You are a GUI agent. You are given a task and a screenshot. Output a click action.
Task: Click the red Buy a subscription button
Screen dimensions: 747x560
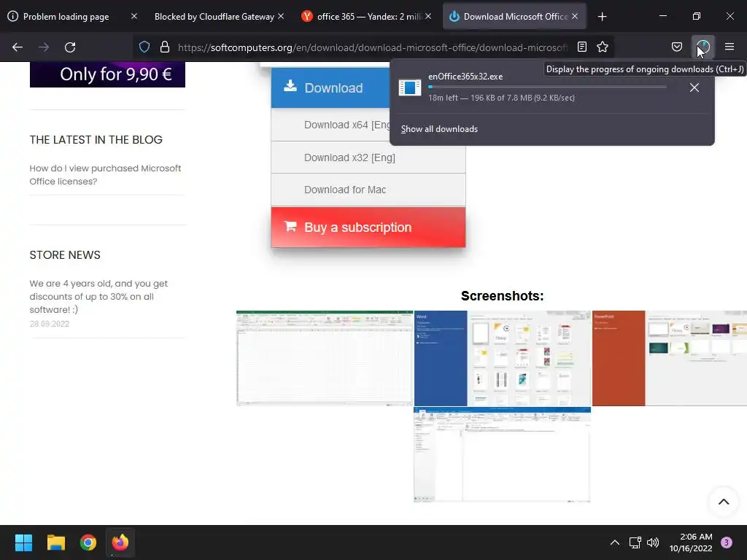click(368, 227)
